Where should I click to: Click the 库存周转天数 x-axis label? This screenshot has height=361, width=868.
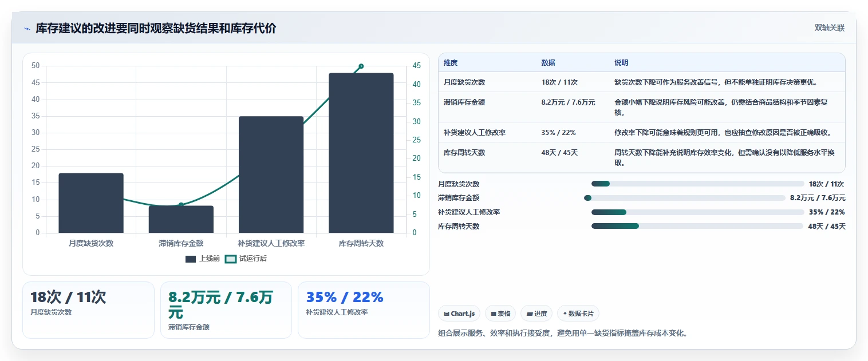click(361, 243)
